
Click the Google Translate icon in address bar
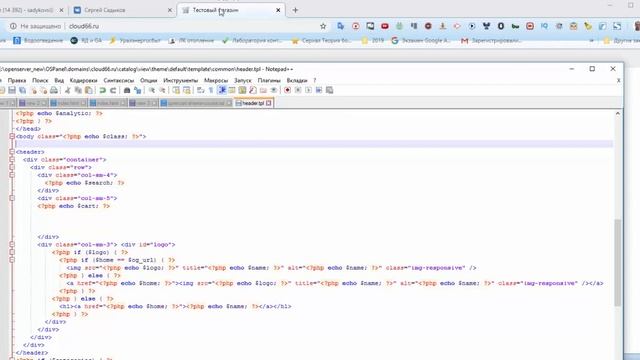click(340, 26)
